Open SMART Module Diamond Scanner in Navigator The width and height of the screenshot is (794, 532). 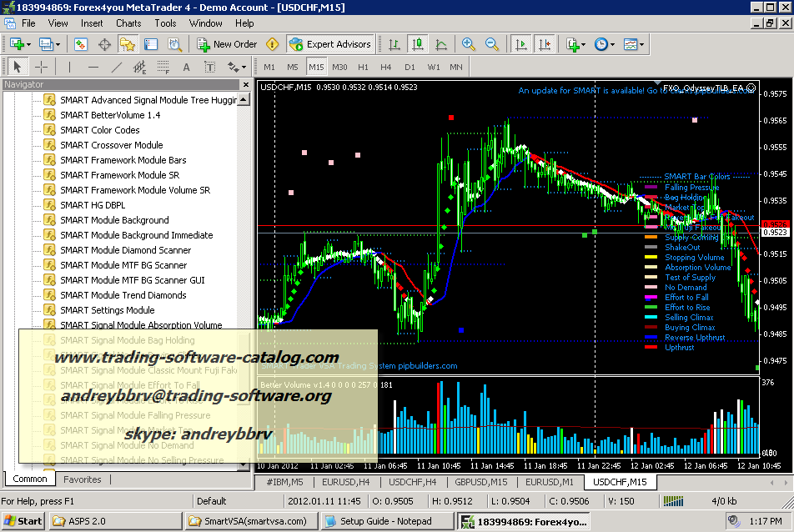coord(125,250)
